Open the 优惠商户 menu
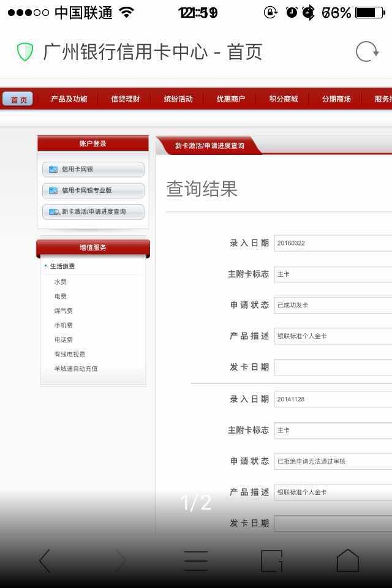Screen dimensions: 392x588 point(231,99)
